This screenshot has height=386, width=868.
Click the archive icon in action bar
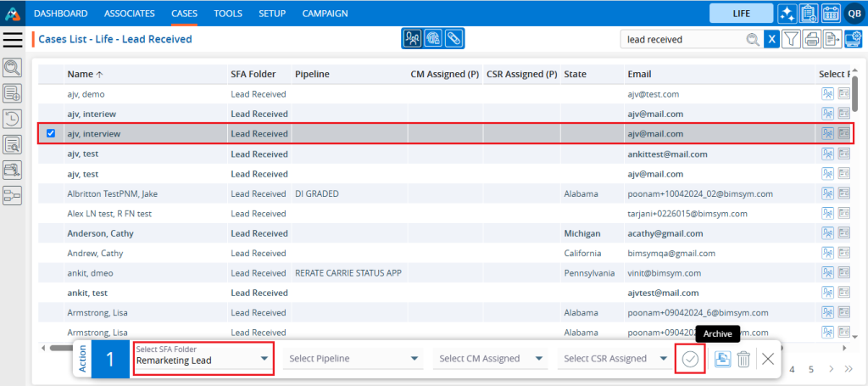click(x=721, y=359)
